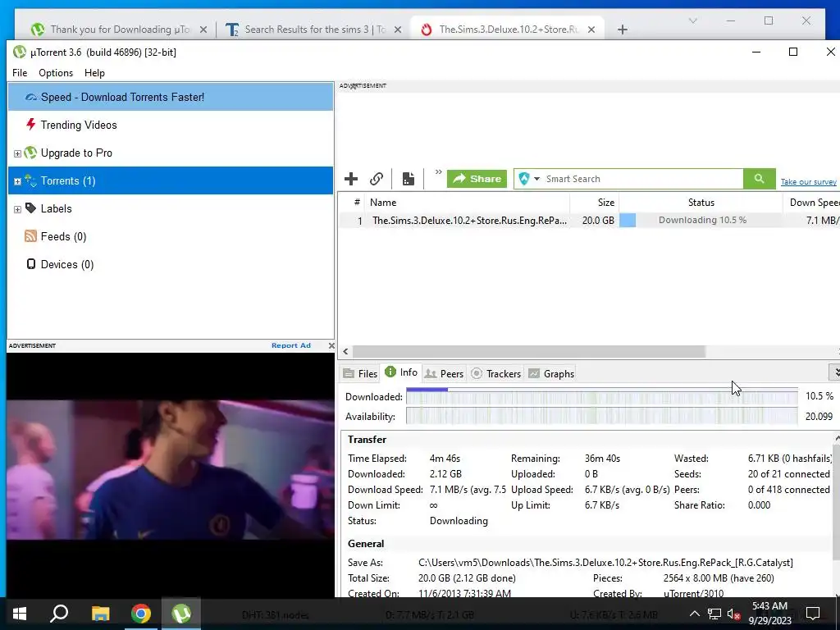Click the Labels tag icon

(30, 208)
